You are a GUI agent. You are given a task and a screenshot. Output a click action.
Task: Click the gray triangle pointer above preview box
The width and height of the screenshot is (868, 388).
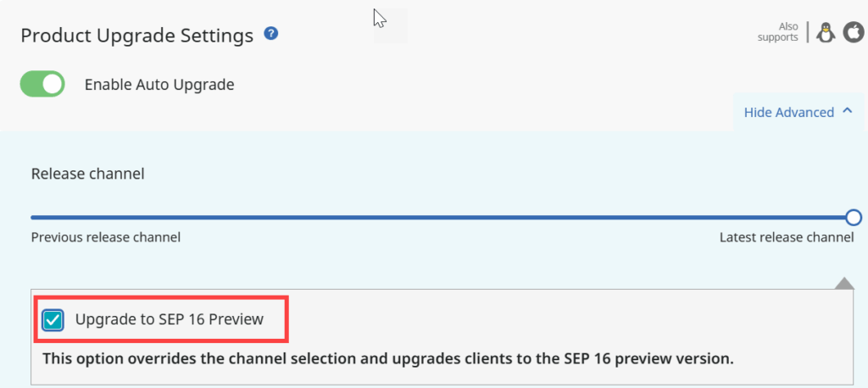coord(844,284)
